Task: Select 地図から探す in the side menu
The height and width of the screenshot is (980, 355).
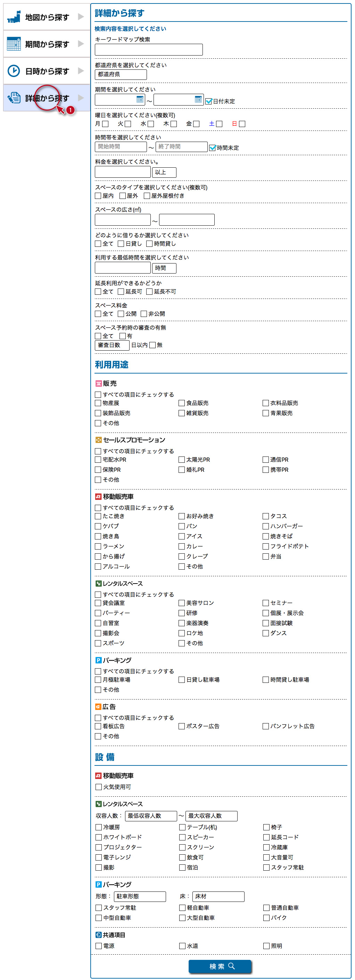Action: pyautogui.click(x=47, y=17)
